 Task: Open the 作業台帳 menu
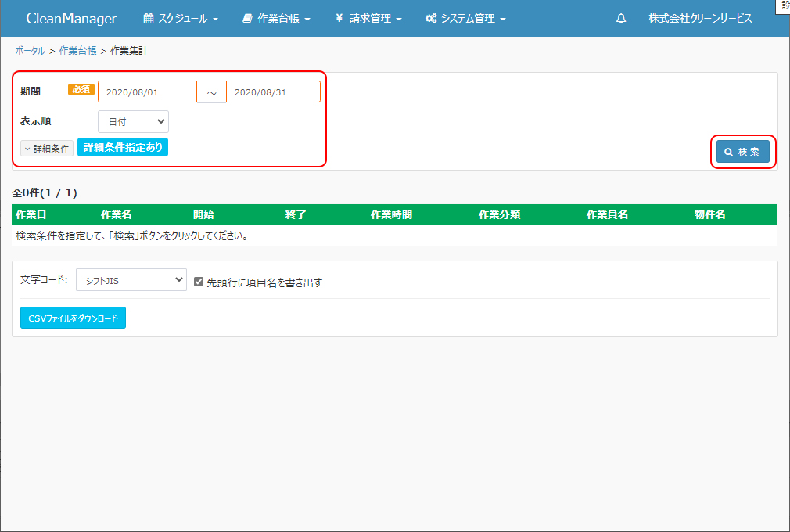coord(276,19)
